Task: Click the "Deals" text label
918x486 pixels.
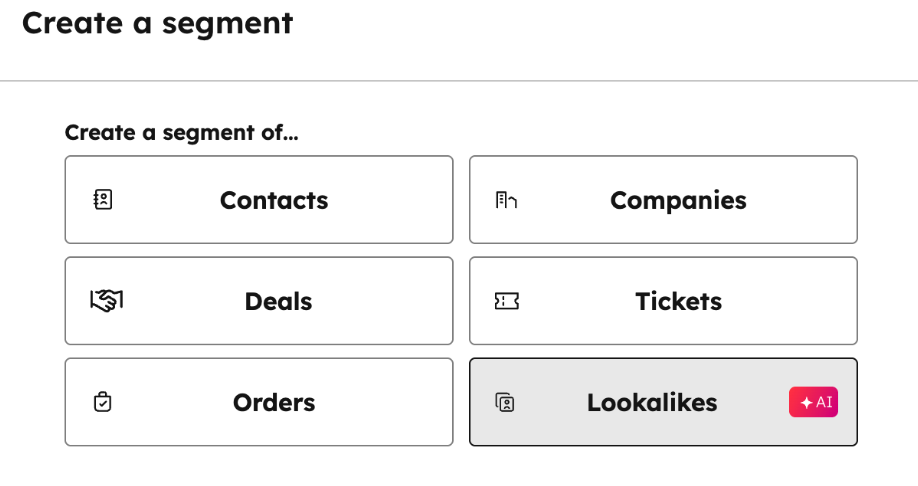Action: 278,301
